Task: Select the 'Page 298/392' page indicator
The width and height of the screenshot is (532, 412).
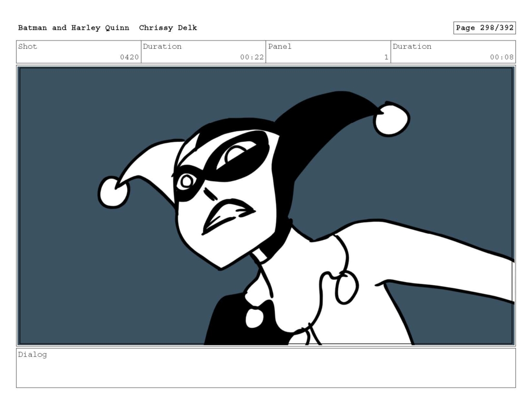Action: [485, 28]
